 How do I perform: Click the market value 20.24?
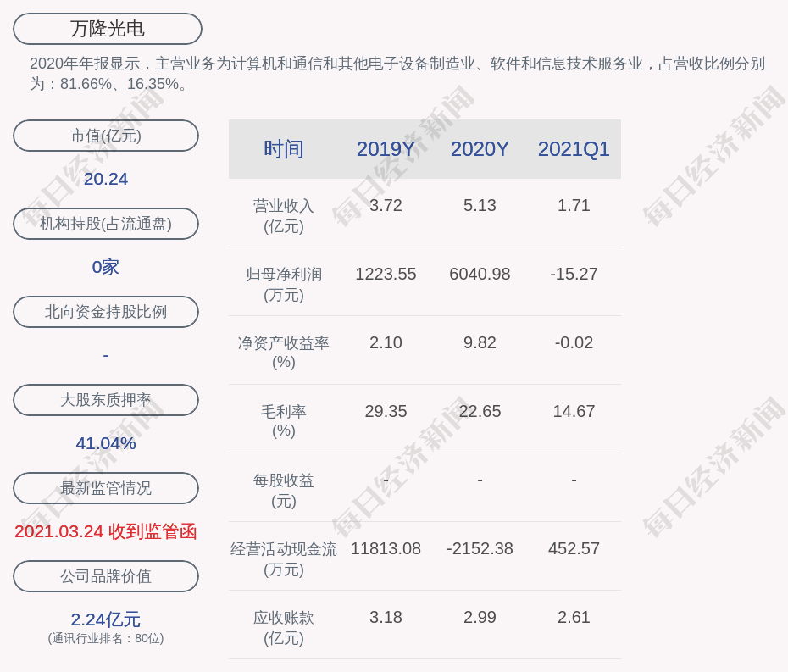click(106, 179)
